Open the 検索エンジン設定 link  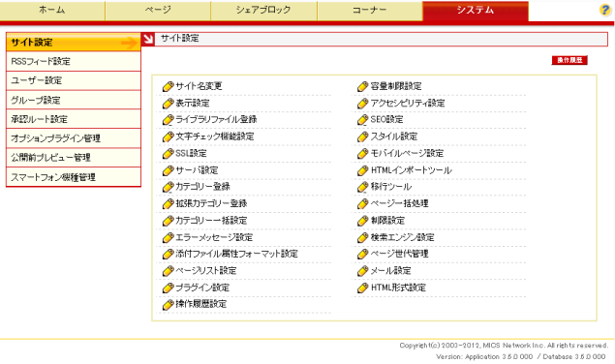[x=403, y=237]
